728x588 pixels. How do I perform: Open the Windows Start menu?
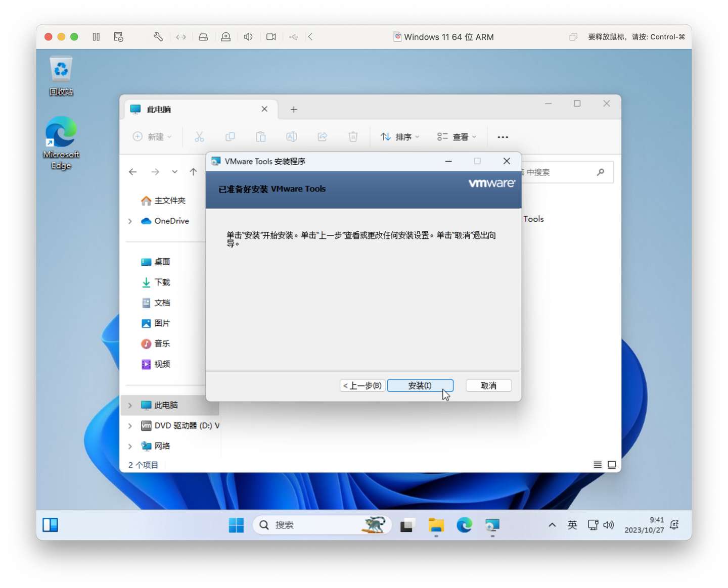236,525
